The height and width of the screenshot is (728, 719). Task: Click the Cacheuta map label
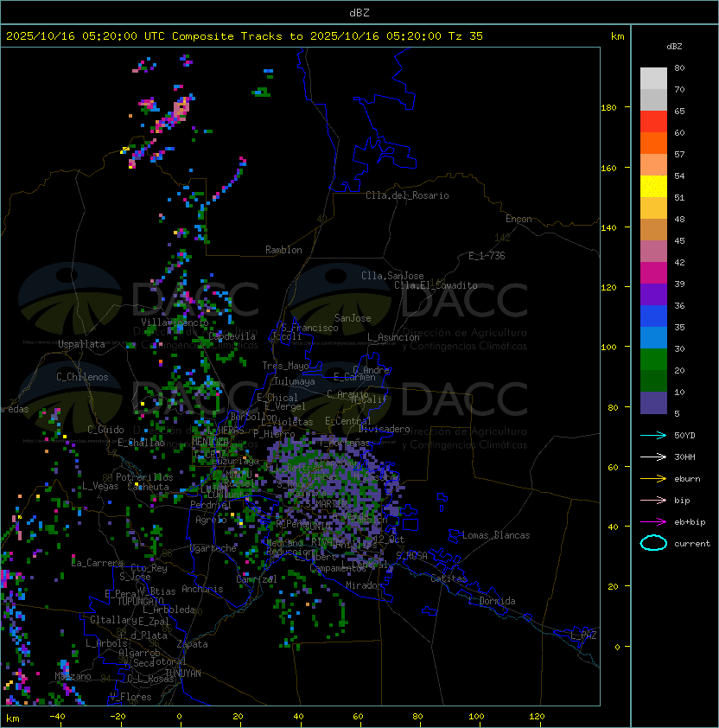[148, 487]
